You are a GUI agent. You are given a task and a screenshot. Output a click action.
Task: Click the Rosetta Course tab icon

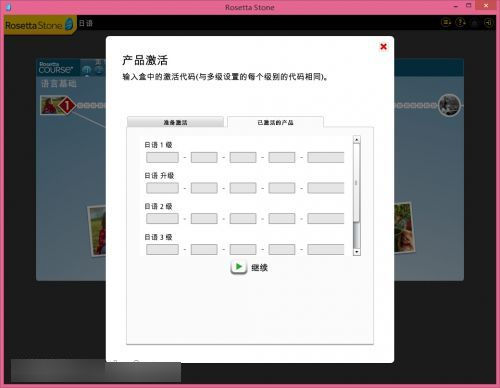coord(56,68)
